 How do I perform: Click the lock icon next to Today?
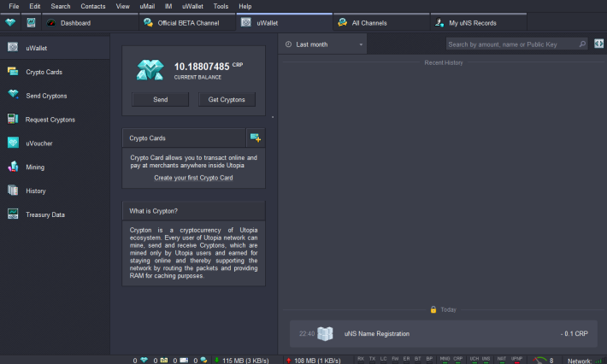pos(433,309)
